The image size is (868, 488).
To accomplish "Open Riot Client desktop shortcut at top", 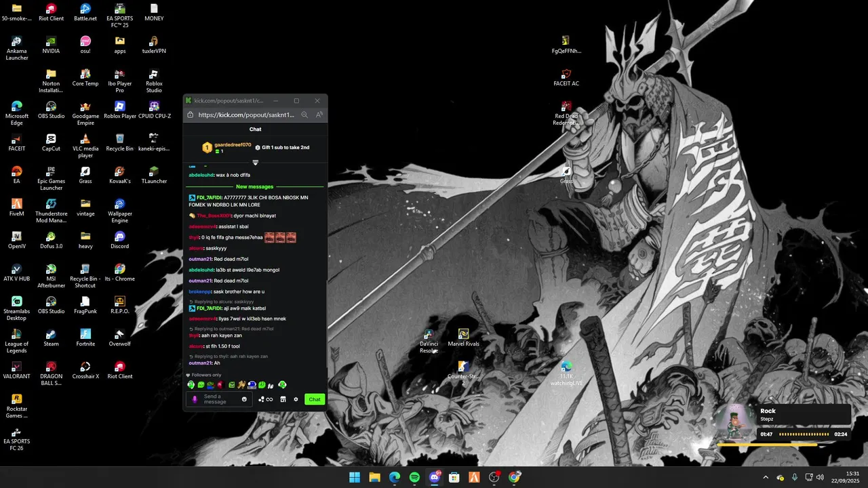I will (x=51, y=12).
